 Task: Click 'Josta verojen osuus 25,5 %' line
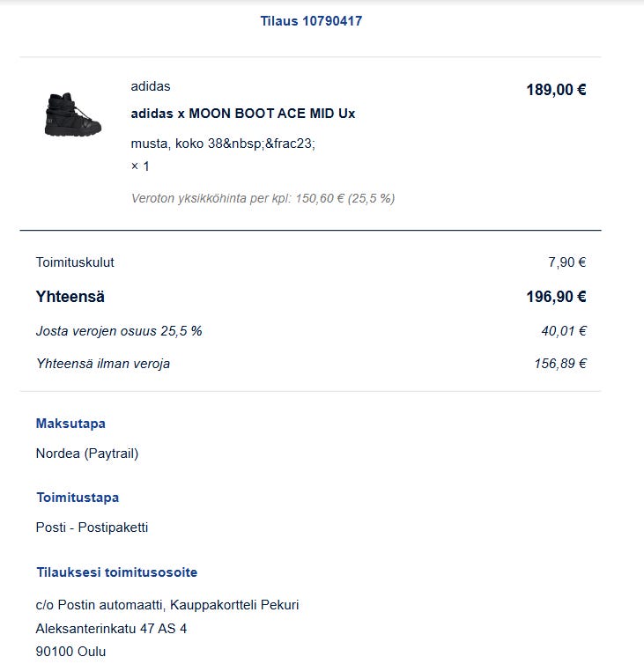click(119, 331)
